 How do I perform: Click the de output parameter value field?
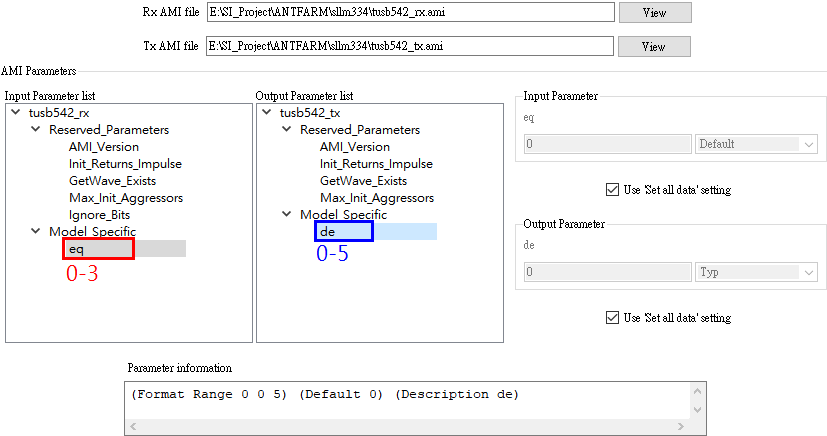[x=608, y=272]
